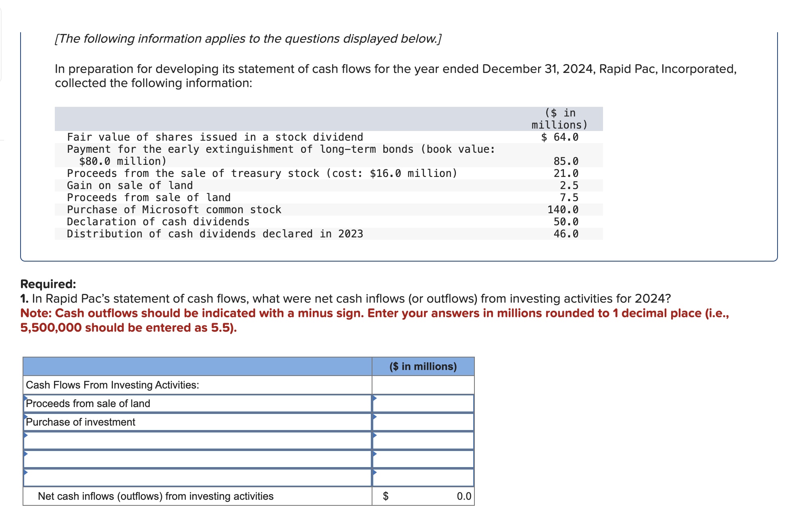
Task: Click amount field beside Purchase of investment
Action: point(423,422)
